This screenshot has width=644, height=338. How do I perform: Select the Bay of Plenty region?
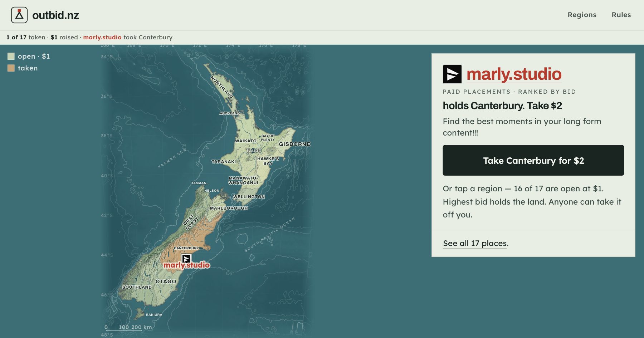pos(268,138)
